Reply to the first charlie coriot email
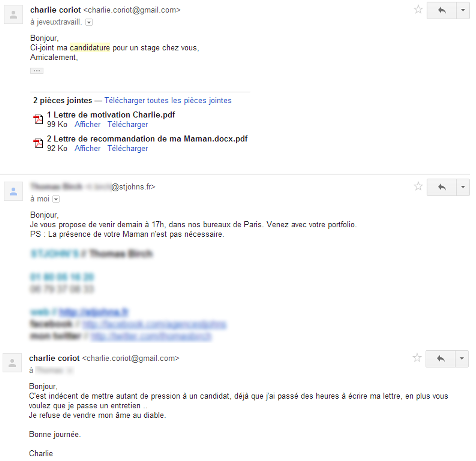Viewport: 476px width, 461px height. [441, 10]
